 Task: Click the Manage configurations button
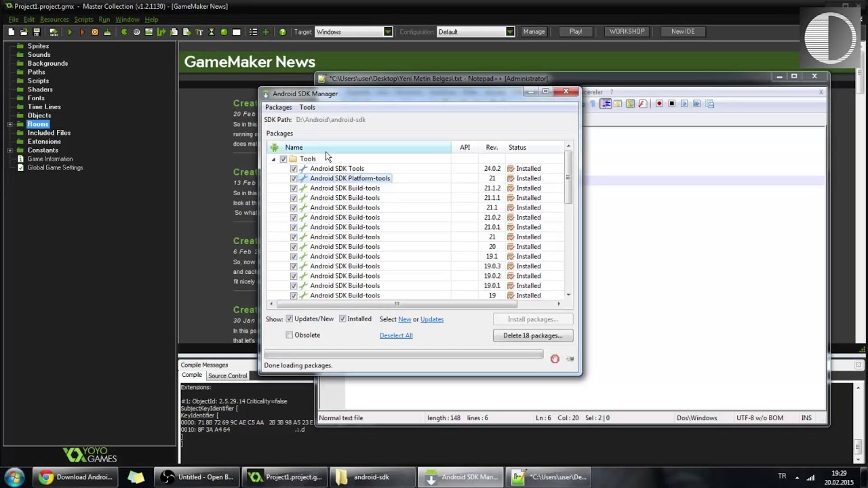pos(534,32)
